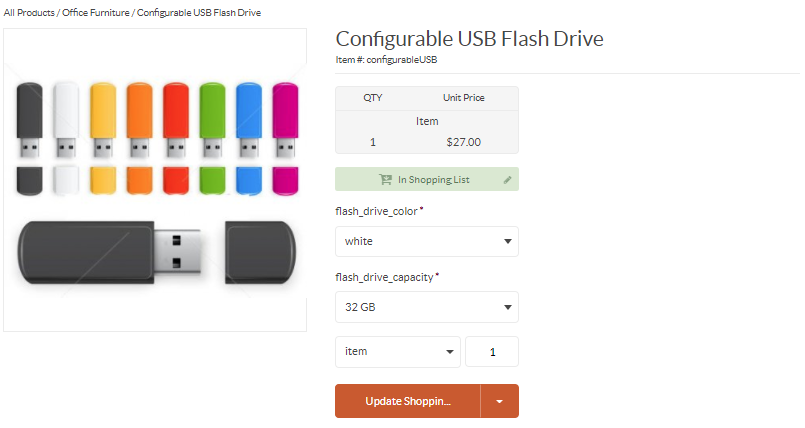Go to All Products breadcrumb

29,12
